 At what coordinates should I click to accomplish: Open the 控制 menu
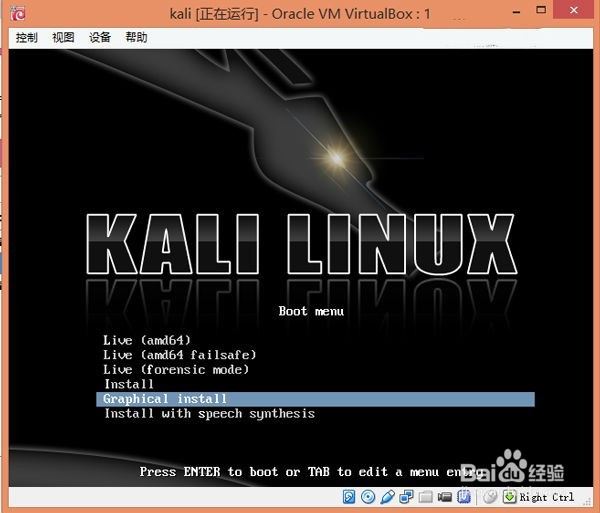(26, 37)
